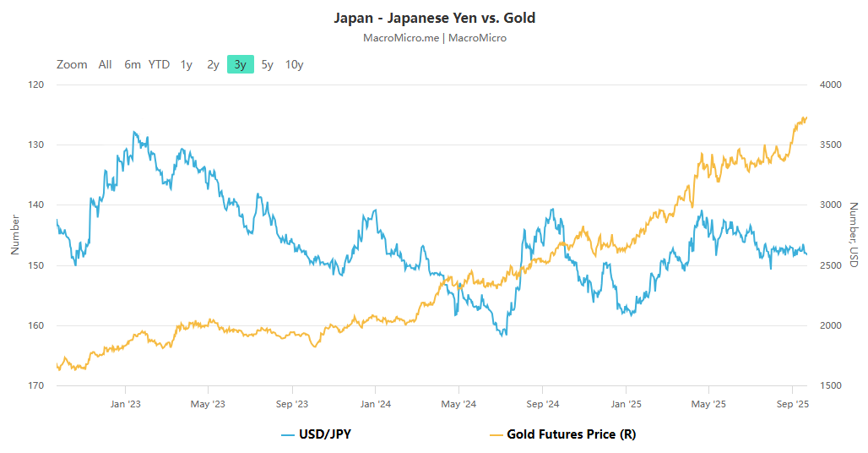The height and width of the screenshot is (453, 868).
Task: Click the Jan '23 x-axis label
Action: pyautogui.click(x=126, y=404)
